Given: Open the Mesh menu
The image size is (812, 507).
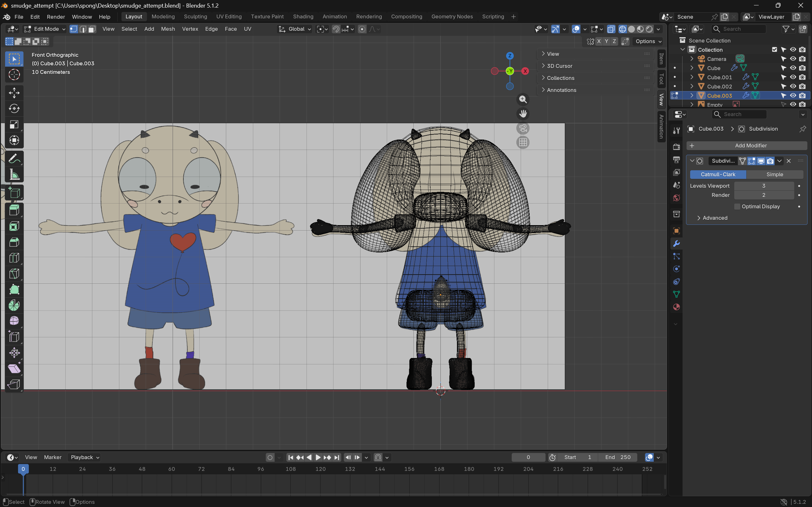Looking at the screenshot, I should point(168,29).
